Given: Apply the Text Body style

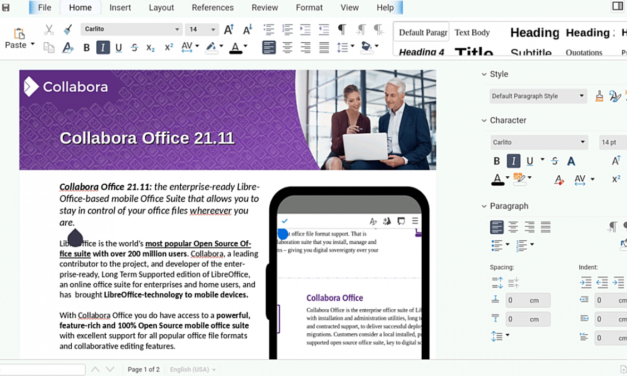Looking at the screenshot, I should (x=472, y=32).
